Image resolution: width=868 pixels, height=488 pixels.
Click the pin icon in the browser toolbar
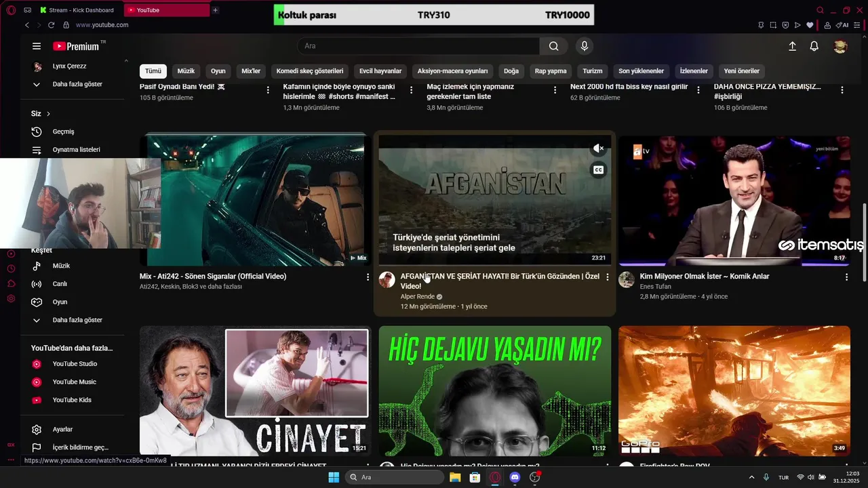761,25
